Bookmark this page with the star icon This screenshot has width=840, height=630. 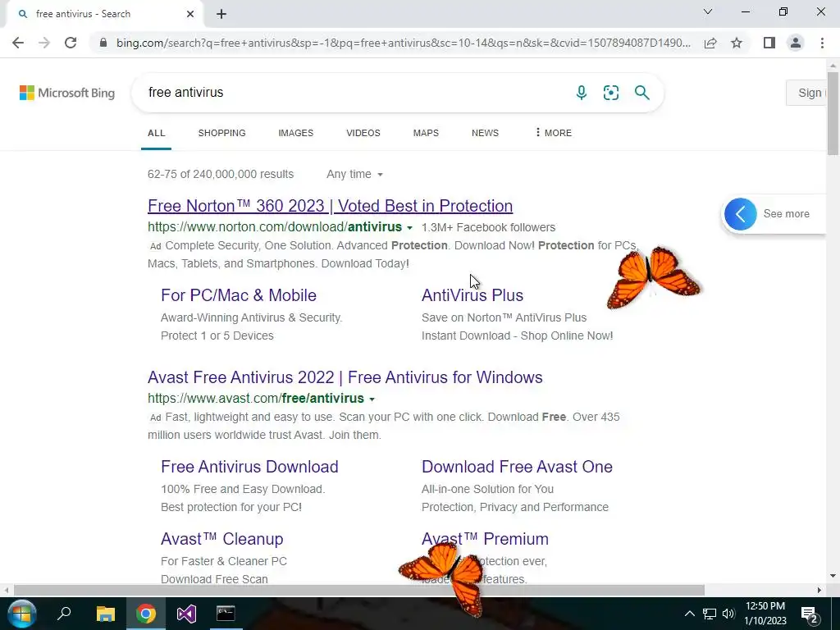tap(737, 43)
